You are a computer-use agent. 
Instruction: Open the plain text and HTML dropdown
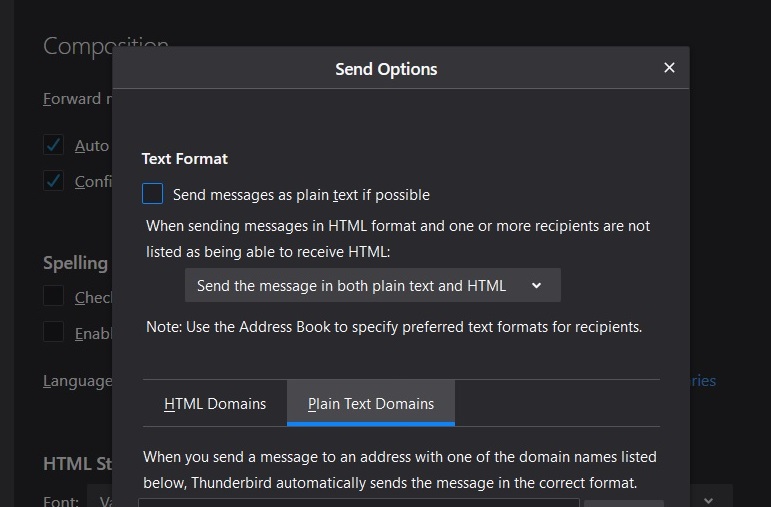(x=372, y=286)
